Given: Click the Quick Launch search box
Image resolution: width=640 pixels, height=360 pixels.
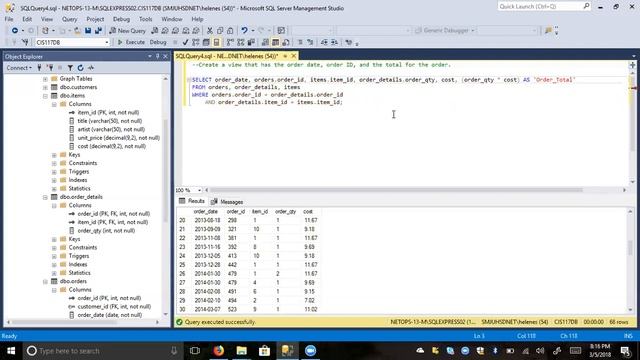Looking at the screenshot, I should pyautogui.click(x=544, y=7).
